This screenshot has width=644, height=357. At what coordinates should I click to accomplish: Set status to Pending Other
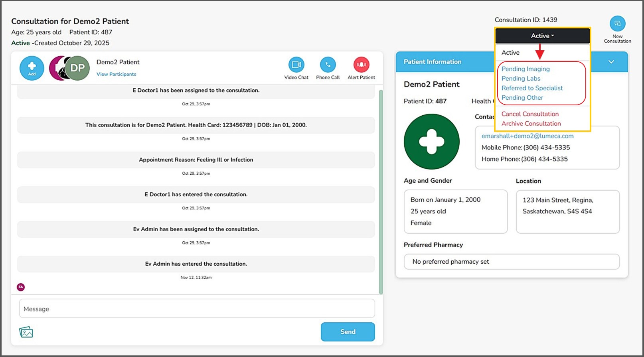point(522,98)
